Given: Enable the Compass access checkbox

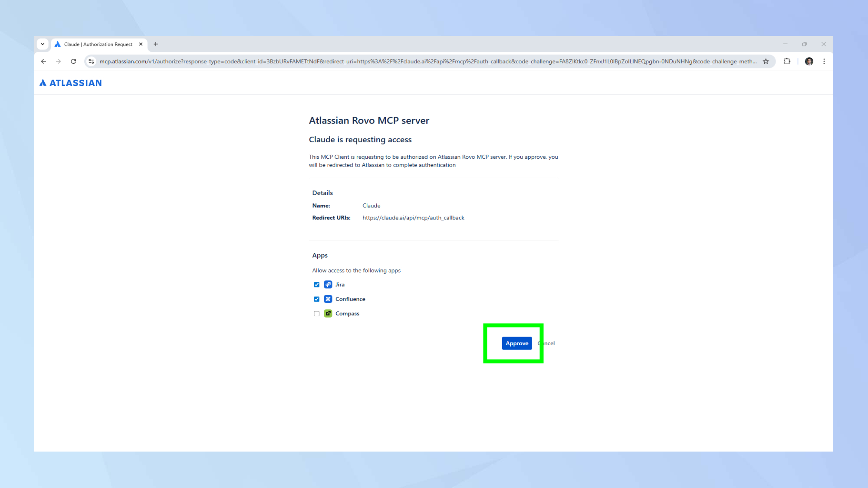Looking at the screenshot, I should click(316, 314).
